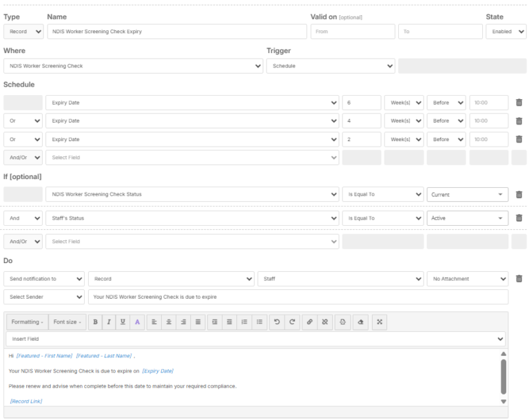Click the Record Link placeholder in message
Viewport: 529px width, 420px height.
[26, 401]
